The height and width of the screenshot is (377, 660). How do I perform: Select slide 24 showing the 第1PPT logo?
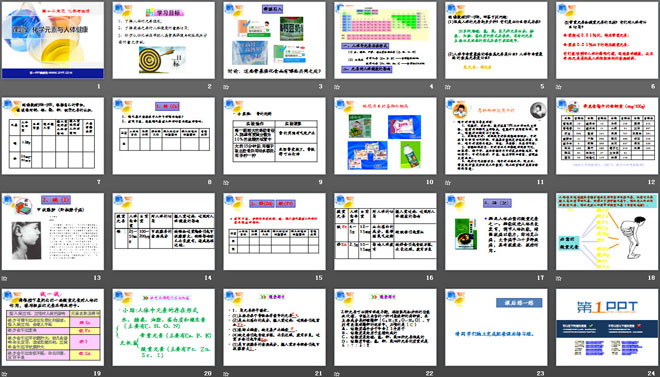[x=607, y=327]
